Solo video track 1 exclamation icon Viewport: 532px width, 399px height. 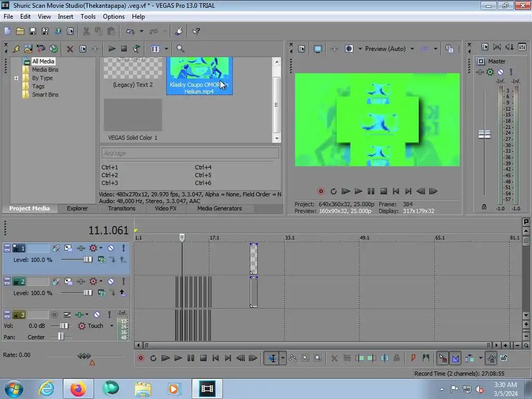[124, 248]
